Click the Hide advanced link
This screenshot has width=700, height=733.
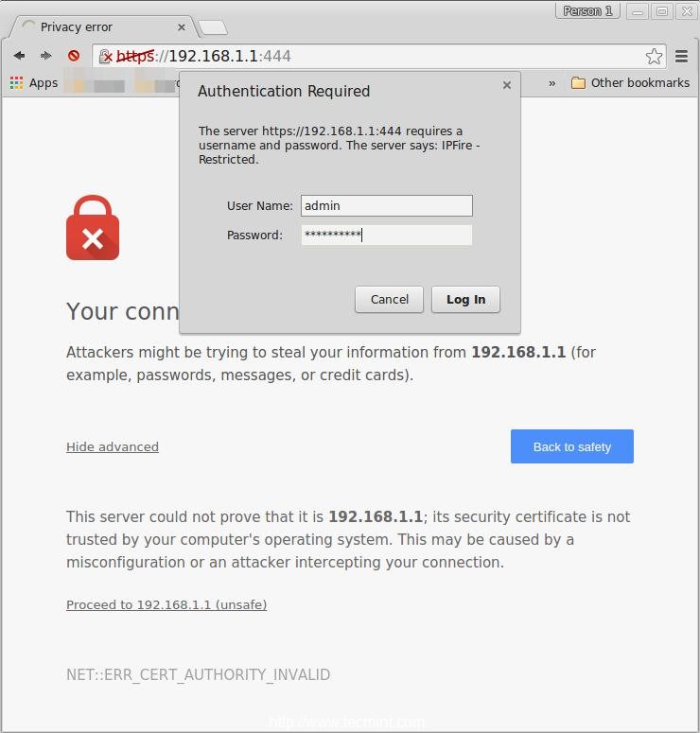pos(113,447)
